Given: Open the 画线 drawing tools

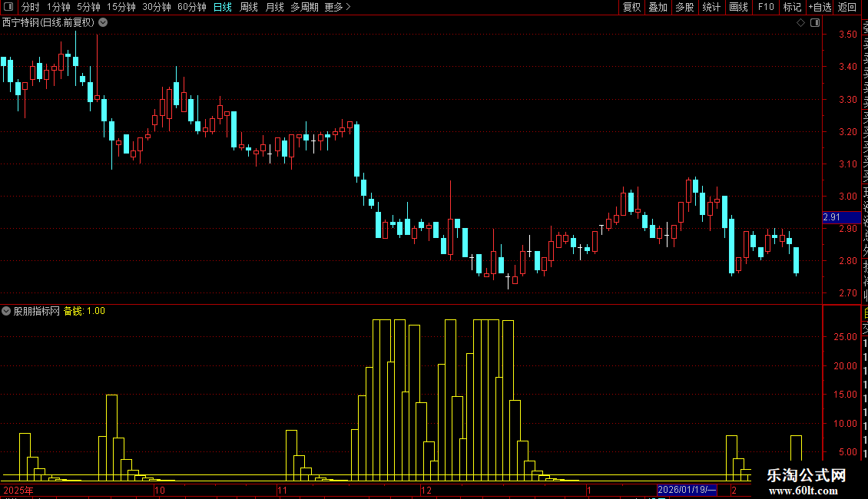Looking at the screenshot, I should click(x=738, y=7).
